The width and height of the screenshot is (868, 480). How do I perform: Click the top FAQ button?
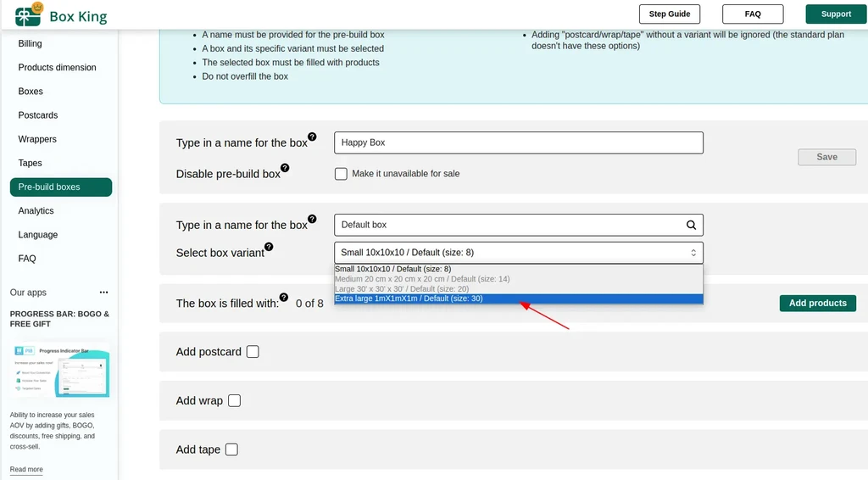click(753, 14)
